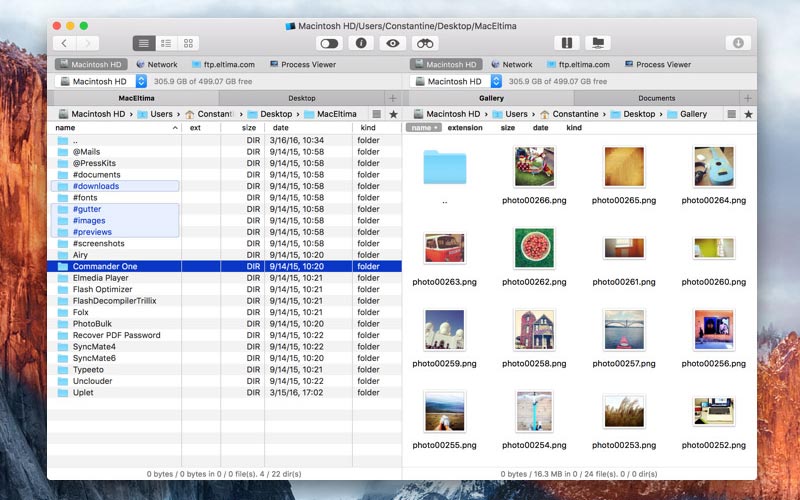Switch to the MacEltima tab
This screenshot has height=500, width=800.
click(136, 98)
